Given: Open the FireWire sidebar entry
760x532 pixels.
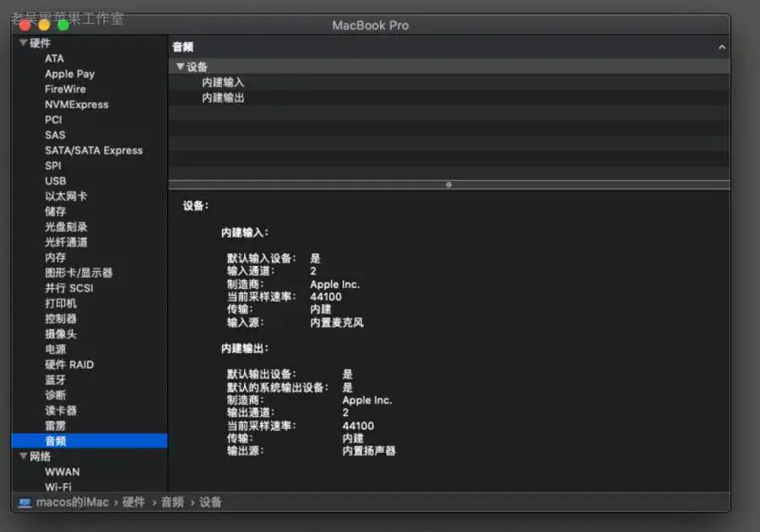Looking at the screenshot, I should pos(65,90).
